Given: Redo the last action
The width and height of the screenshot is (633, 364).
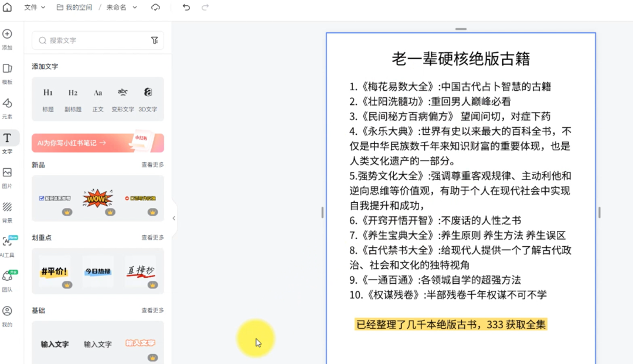Looking at the screenshot, I should [205, 7].
